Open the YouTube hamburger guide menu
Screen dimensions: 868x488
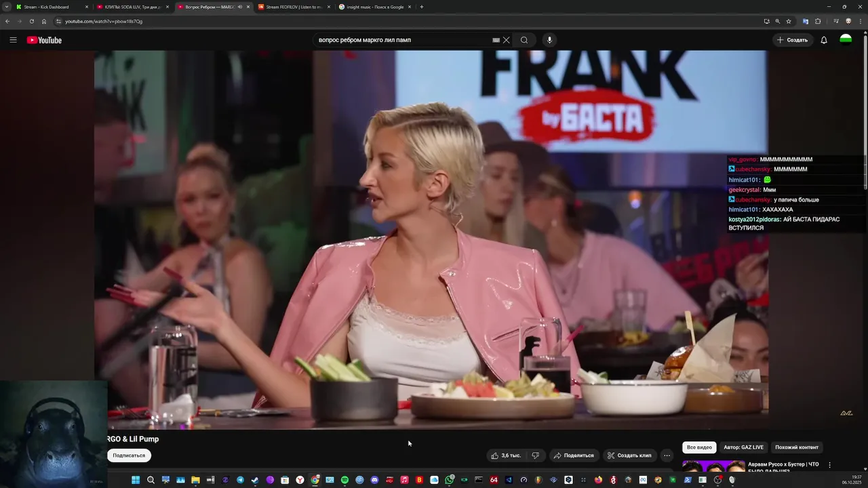[x=13, y=40]
